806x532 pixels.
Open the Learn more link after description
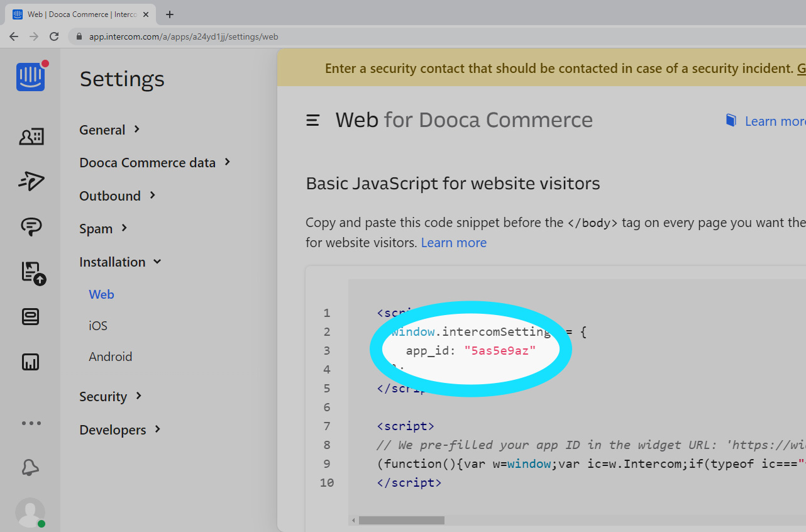point(454,243)
